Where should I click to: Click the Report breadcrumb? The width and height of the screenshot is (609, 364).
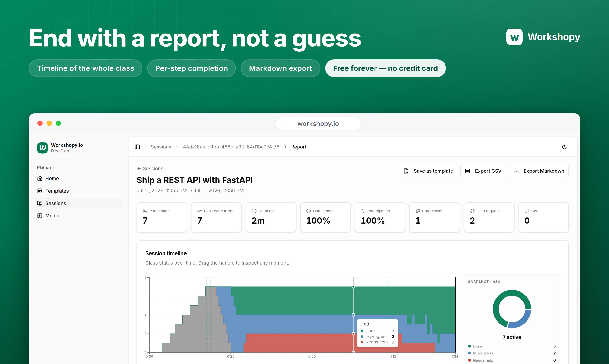click(x=299, y=147)
